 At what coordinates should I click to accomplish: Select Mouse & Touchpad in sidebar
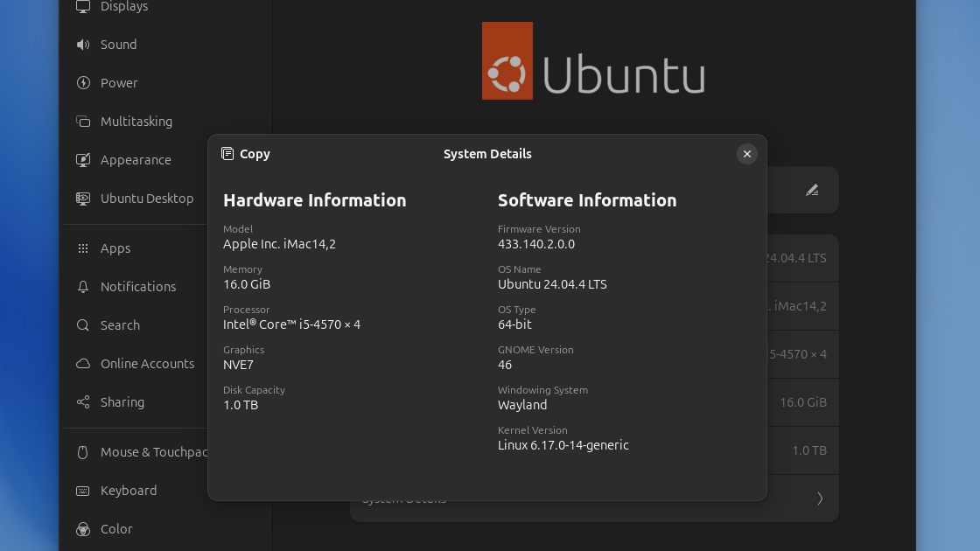[153, 452]
